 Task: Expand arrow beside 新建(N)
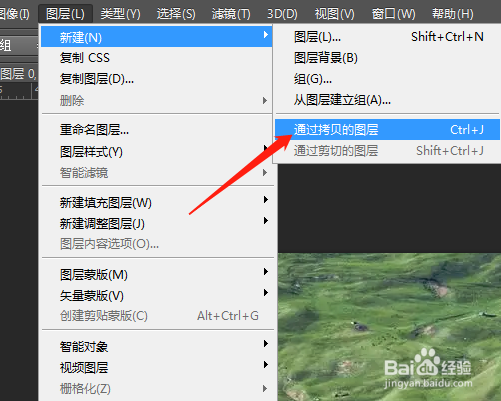265,34
